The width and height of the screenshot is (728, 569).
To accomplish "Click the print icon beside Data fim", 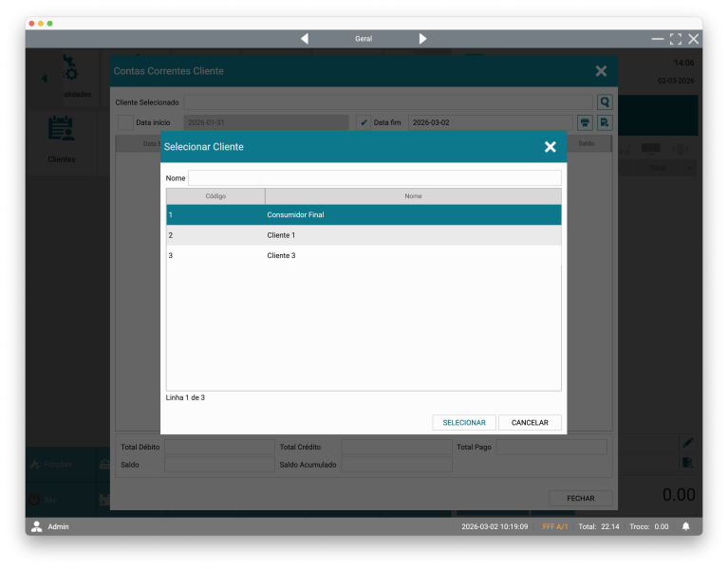I will (x=585, y=122).
